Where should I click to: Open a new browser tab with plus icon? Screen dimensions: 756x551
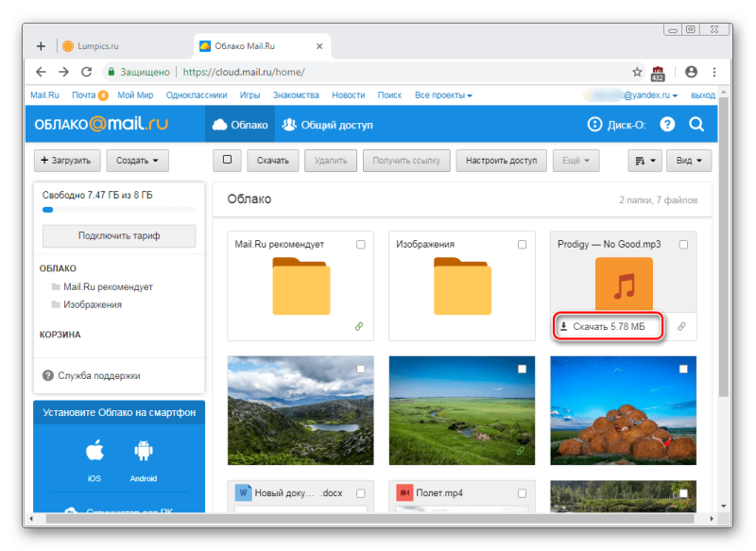[41, 46]
